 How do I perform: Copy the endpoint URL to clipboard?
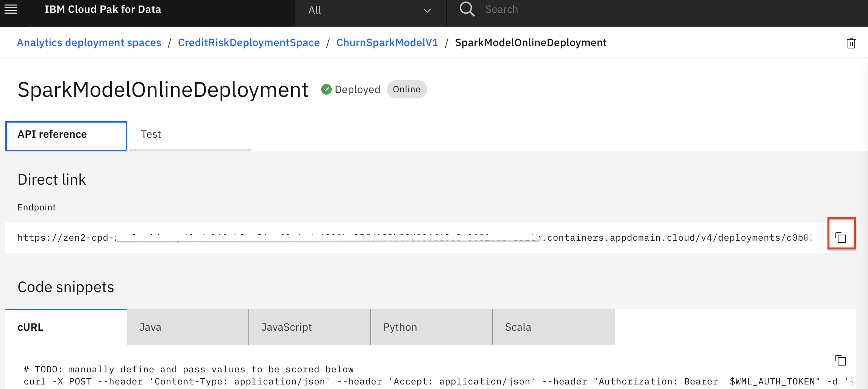[x=841, y=238]
